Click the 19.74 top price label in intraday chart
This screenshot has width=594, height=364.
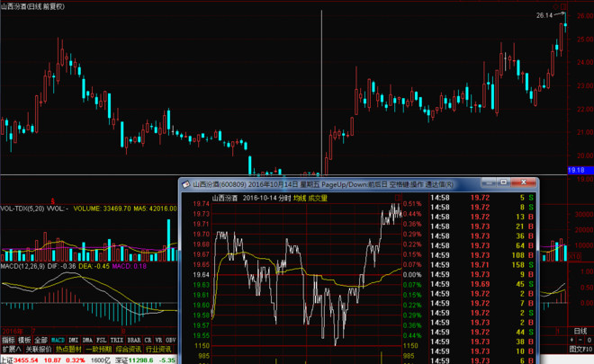point(202,204)
